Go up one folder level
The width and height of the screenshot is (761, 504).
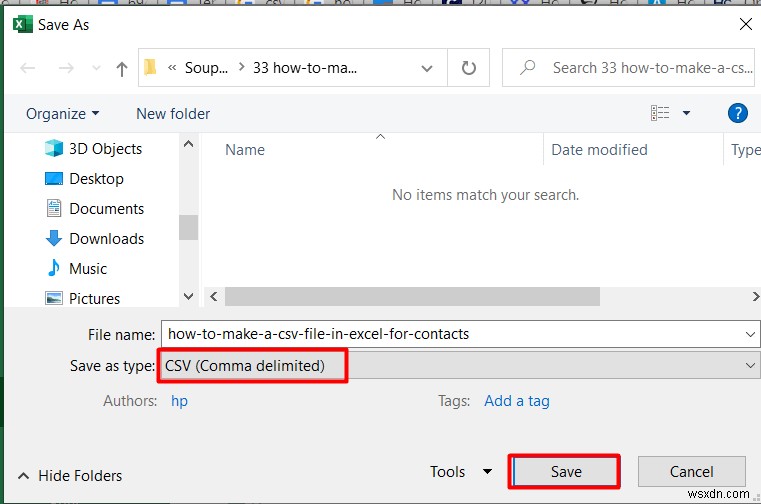tap(122, 68)
